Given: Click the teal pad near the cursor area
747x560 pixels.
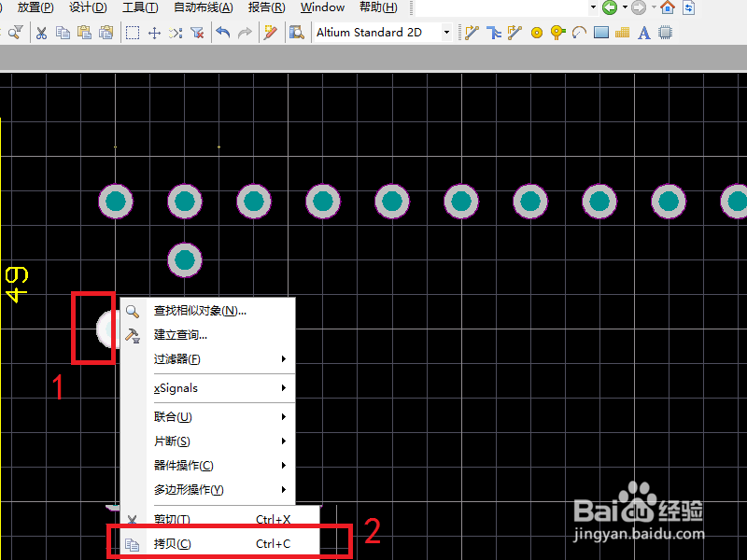Looking at the screenshot, I should [184, 260].
